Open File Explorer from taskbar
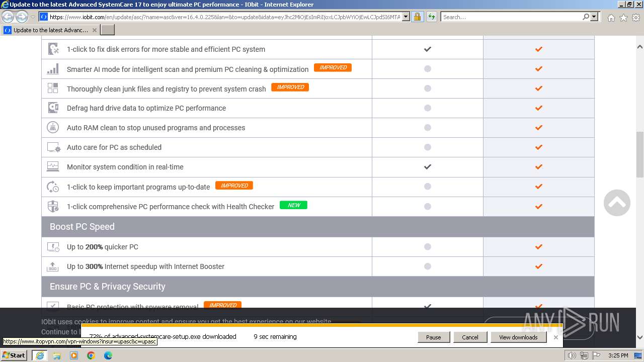Screen dimensions: 644x362 [57, 355]
